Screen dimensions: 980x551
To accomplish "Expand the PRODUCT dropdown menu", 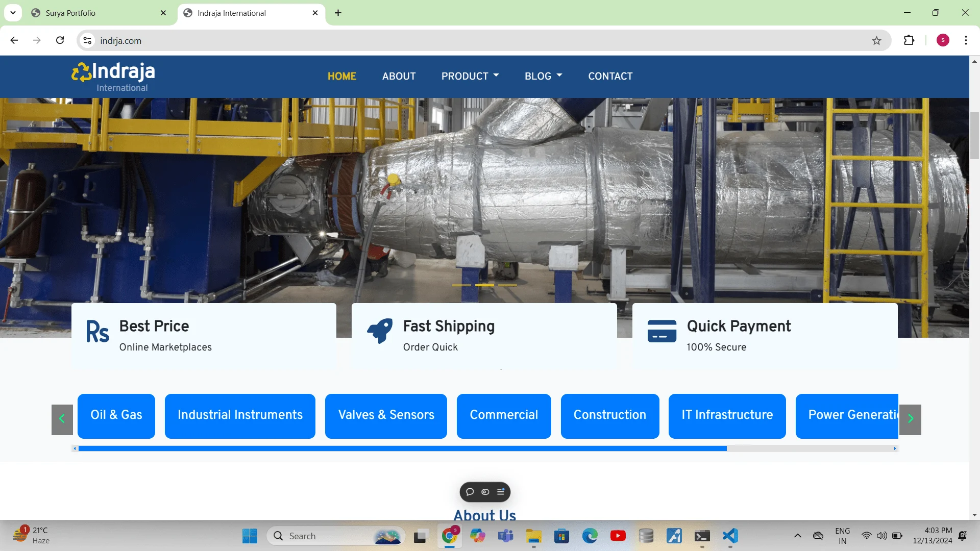I will [x=470, y=76].
